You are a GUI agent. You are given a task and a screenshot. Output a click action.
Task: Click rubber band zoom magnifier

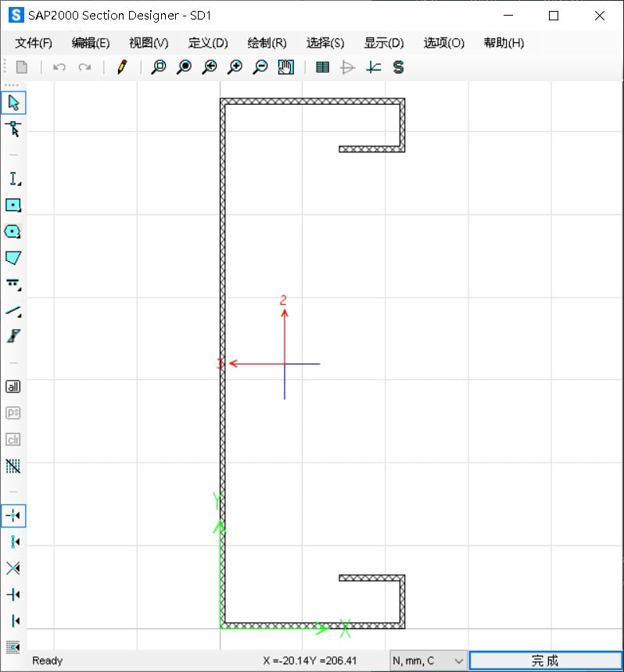(159, 67)
